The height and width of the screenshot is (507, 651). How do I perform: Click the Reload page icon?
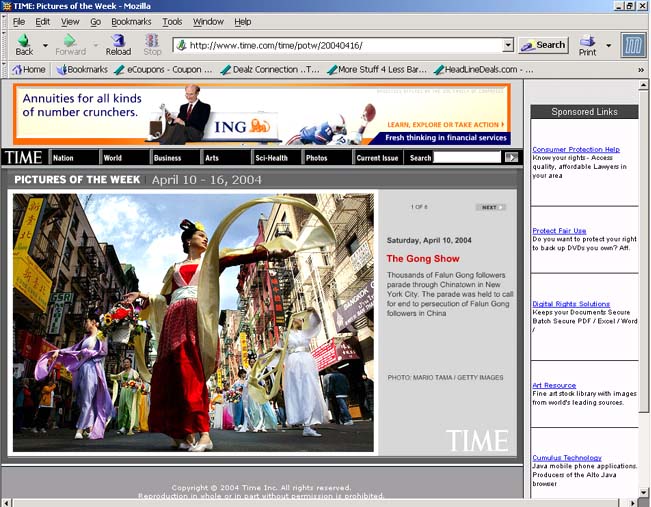118,43
